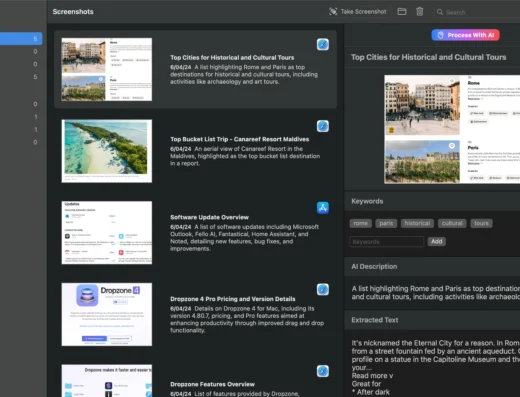Open the Dropzone 4 pricing thumbnail
Screen dimensions: 520x397
tap(107, 314)
